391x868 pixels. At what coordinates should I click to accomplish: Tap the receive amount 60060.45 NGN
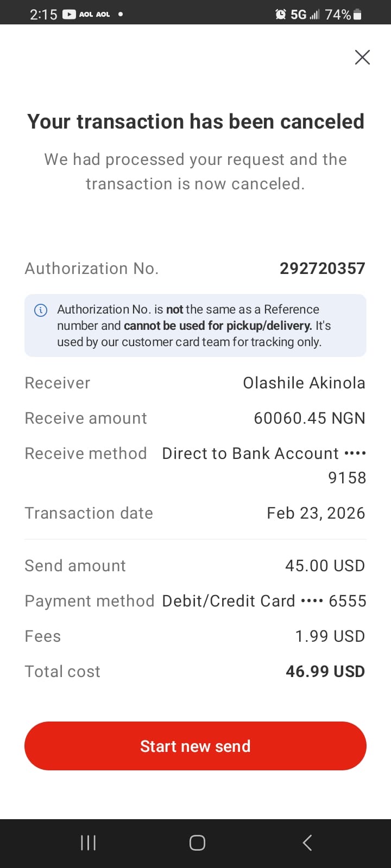click(x=309, y=418)
